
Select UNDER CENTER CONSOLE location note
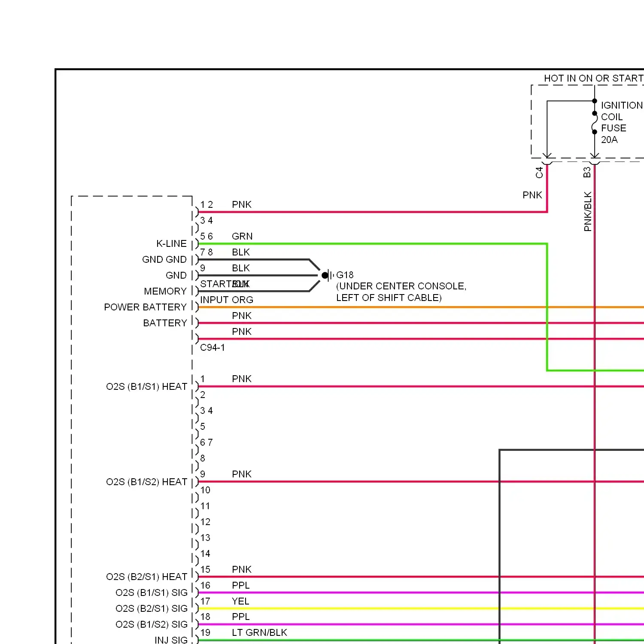pyautogui.click(x=401, y=292)
